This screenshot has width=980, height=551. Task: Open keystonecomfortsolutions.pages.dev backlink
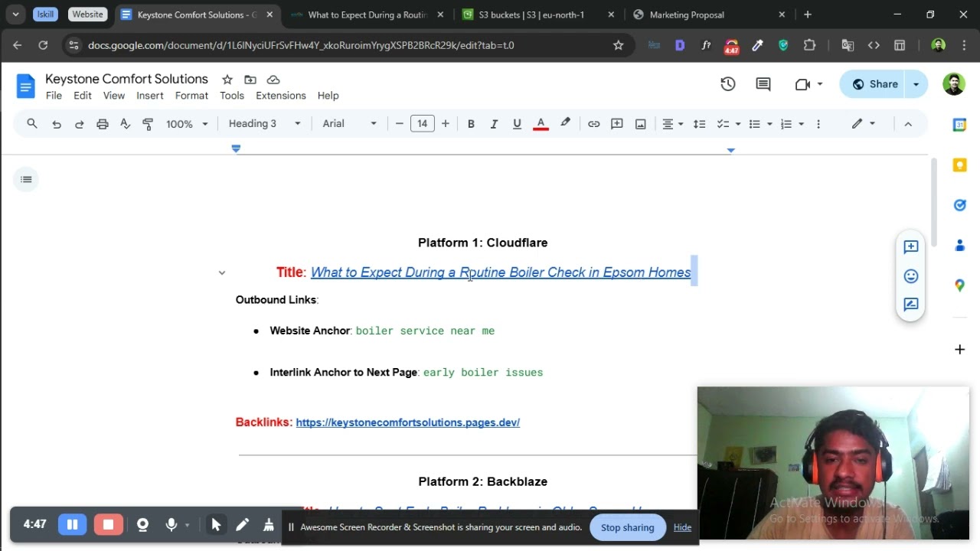[x=408, y=422]
